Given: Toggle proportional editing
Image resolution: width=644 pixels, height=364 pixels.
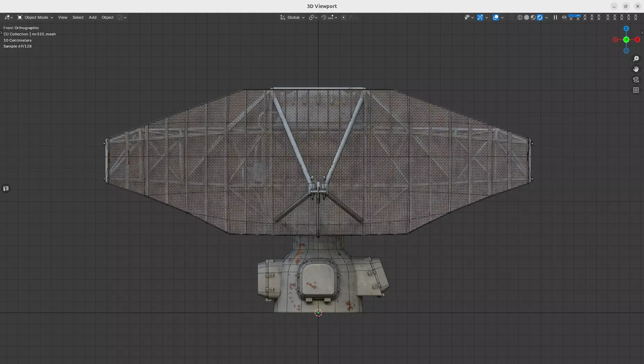Looking at the screenshot, I should (344, 17).
